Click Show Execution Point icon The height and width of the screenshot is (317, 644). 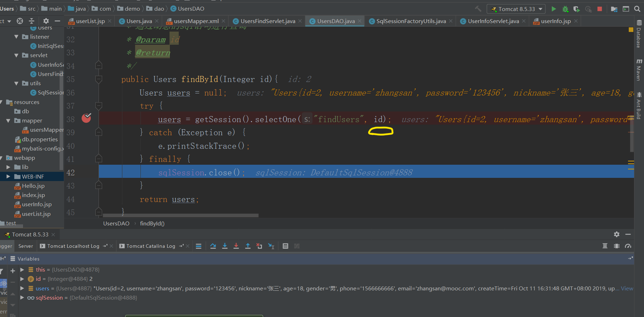coord(199,246)
